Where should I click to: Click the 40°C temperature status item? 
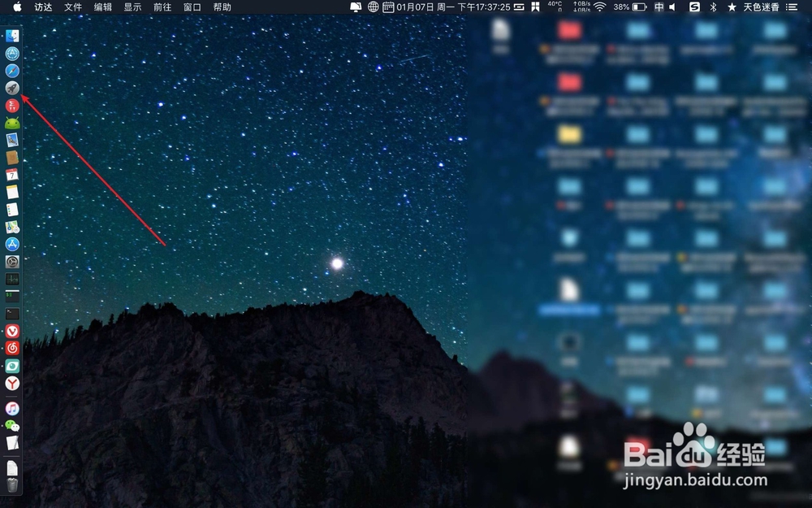[555, 7]
